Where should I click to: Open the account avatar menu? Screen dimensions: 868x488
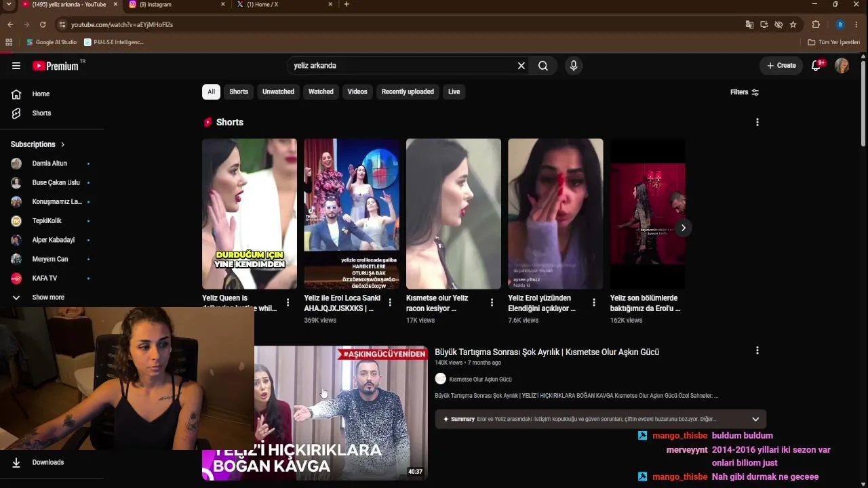point(842,66)
